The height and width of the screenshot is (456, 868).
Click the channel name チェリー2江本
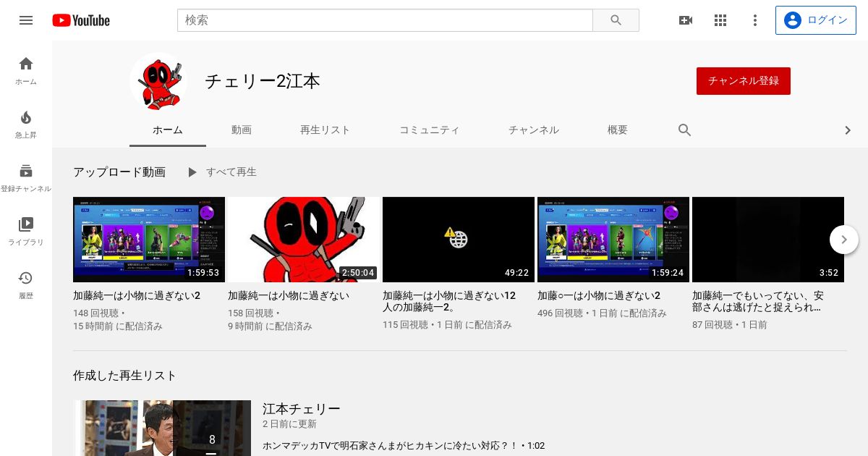pyautogui.click(x=263, y=81)
